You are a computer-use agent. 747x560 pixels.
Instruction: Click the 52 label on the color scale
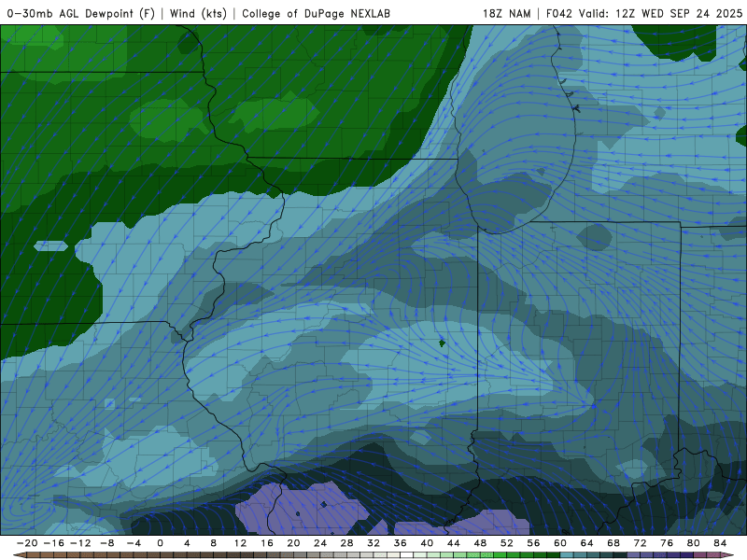507,543
